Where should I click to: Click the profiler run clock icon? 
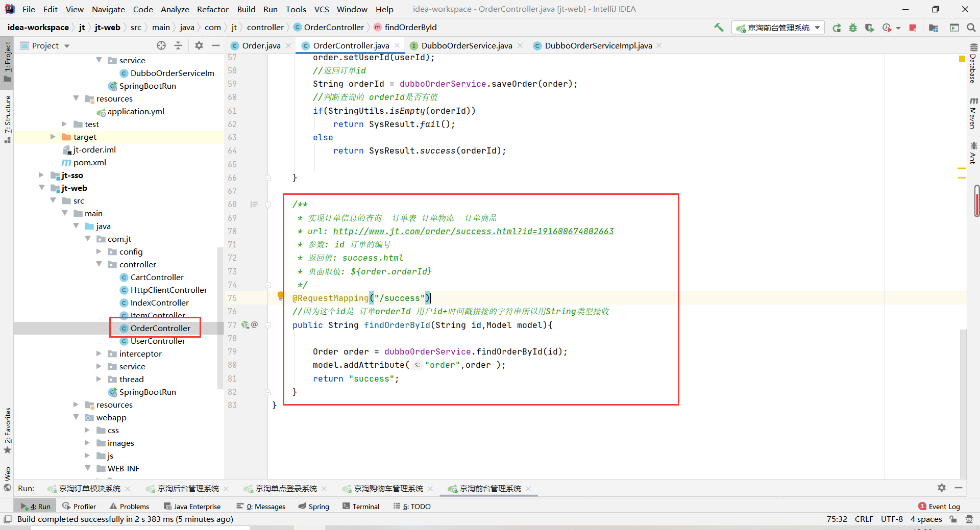[x=887, y=28]
